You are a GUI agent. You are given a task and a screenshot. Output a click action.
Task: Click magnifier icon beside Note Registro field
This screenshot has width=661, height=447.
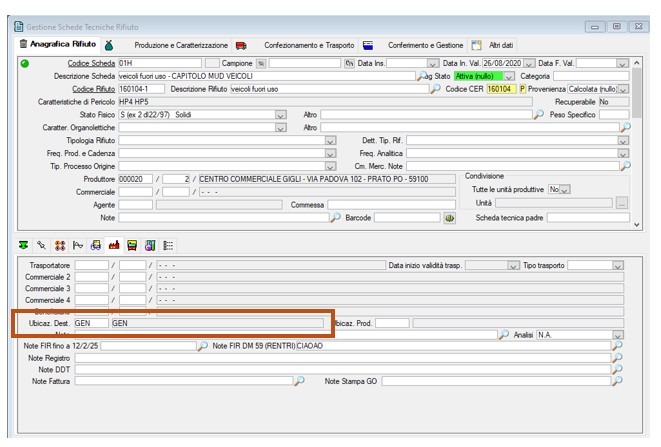617,357
